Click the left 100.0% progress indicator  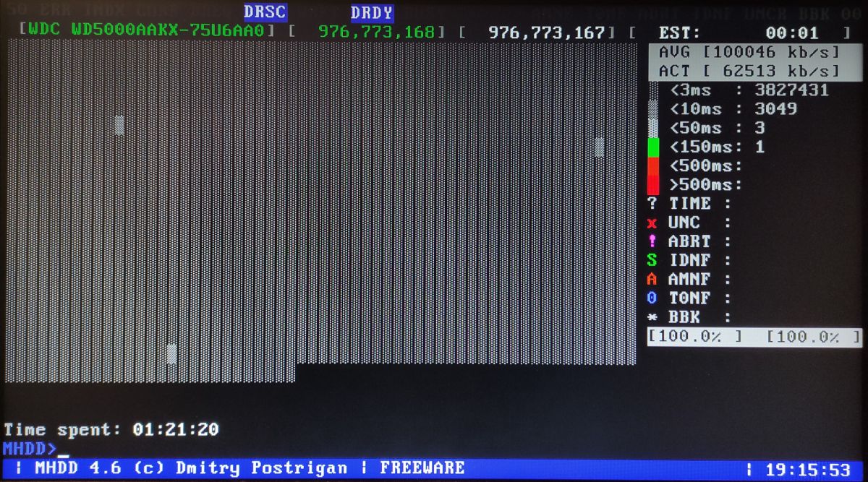[695, 337]
